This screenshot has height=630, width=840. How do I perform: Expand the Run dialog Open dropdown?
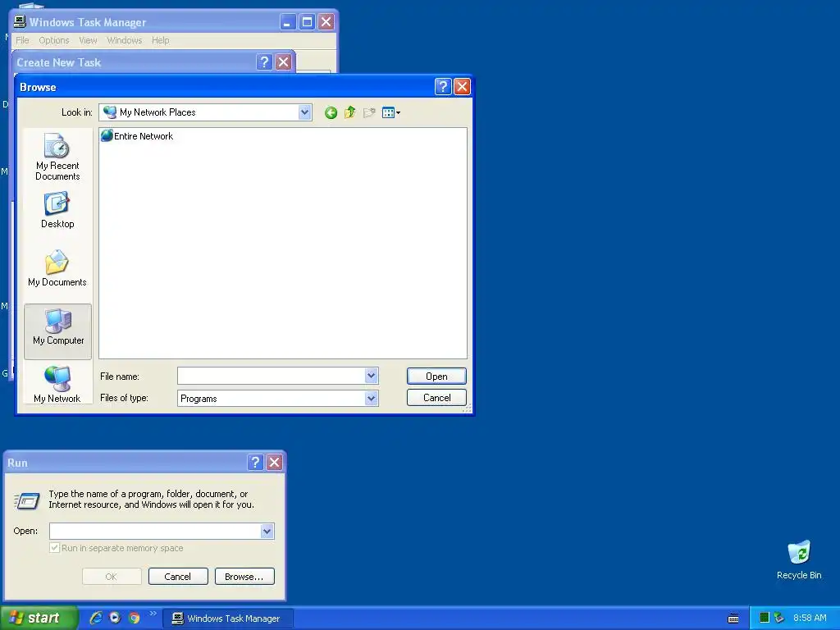[267, 531]
